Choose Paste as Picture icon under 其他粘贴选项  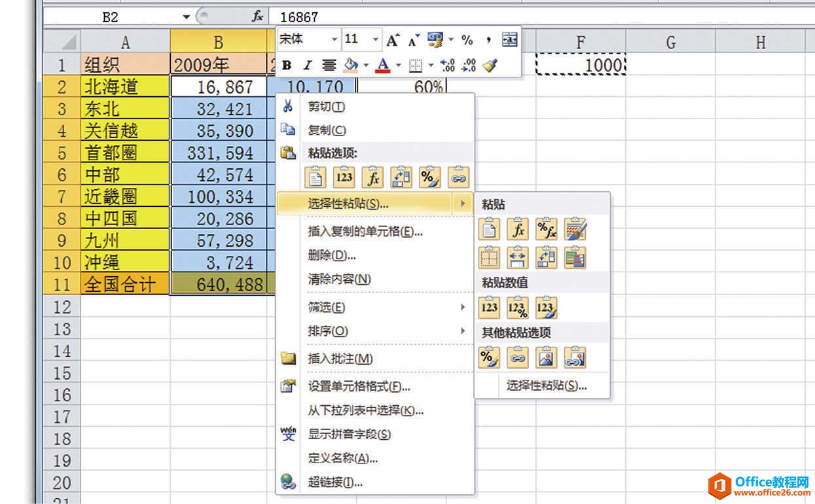pyautogui.click(x=546, y=357)
